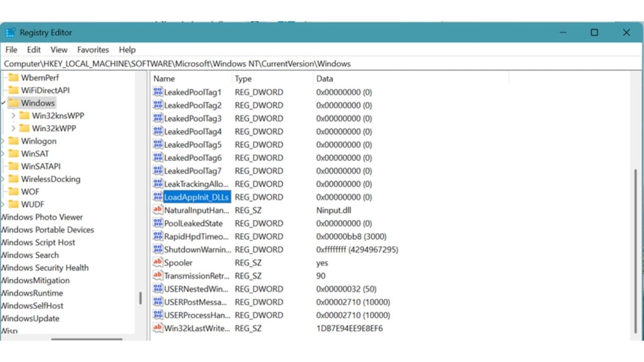The image size is (644, 362).
Task: Click the Spooler data value 'yes'
Action: coord(322,263)
